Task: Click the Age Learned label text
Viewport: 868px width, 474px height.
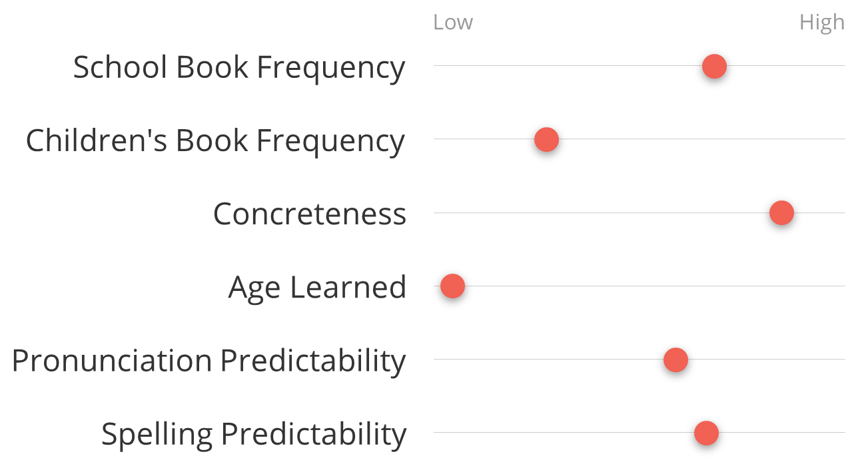Action: pos(317,288)
